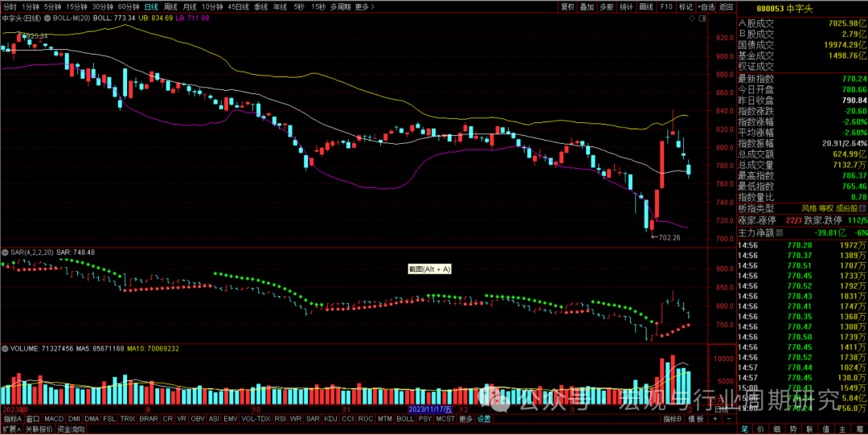This screenshot has height=435, width=868.
Task: Click the 返回 back button
Action: (726, 6)
